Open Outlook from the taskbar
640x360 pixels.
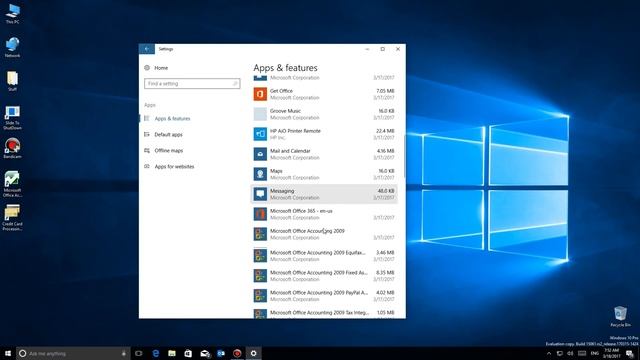[x=221, y=353]
